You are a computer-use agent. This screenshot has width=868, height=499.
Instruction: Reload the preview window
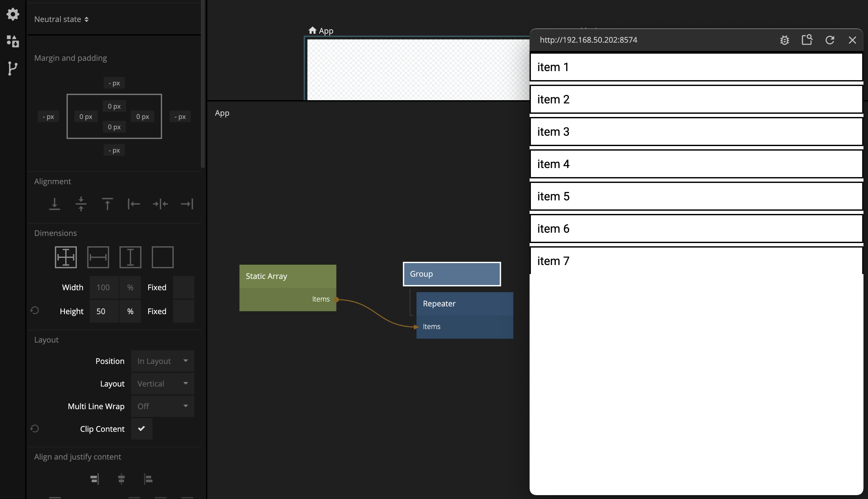pyautogui.click(x=830, y=40)
